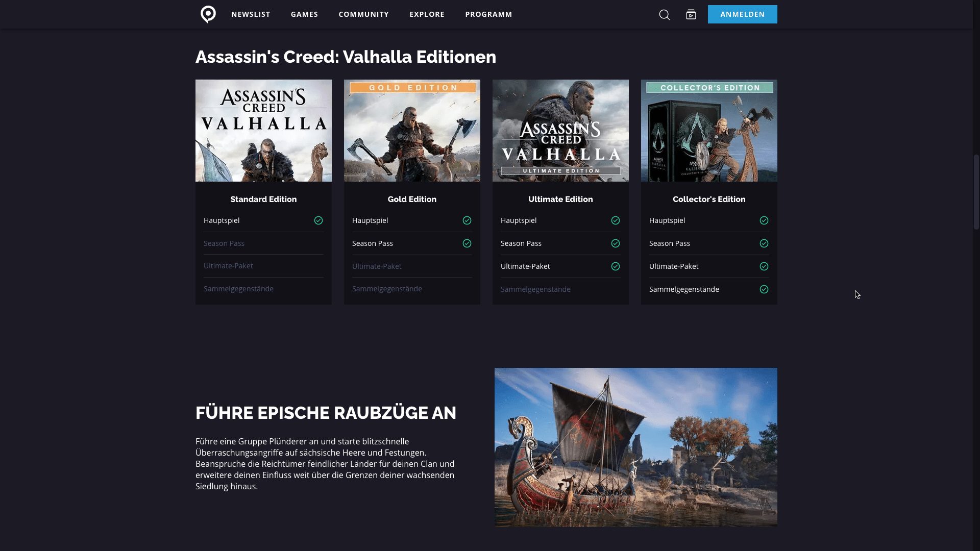
Task: Click Season Pass label in Gold Edition
Action: [373, 243]
